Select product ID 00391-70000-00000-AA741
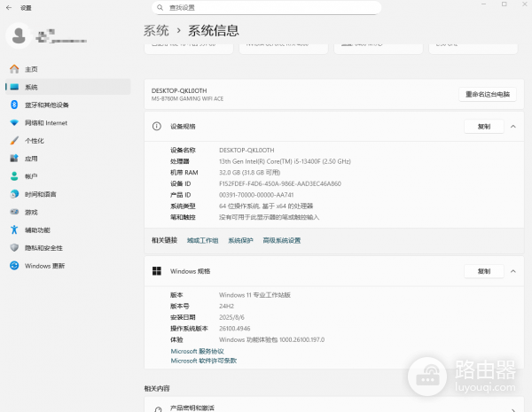The height and width of the screenshot is (412, 532). tap(256, 195)
